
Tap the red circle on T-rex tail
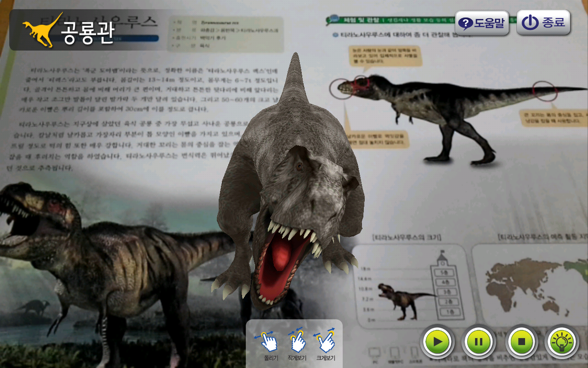545,91
